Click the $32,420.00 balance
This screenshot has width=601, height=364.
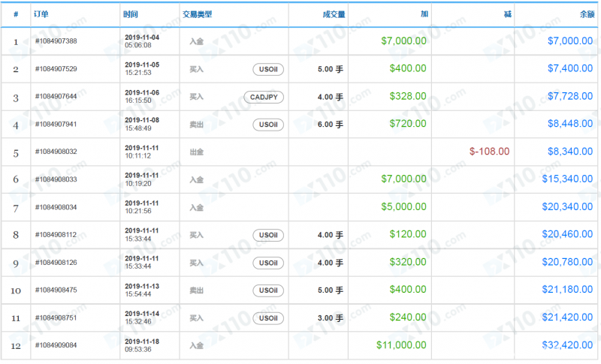[x=567, y=345]
